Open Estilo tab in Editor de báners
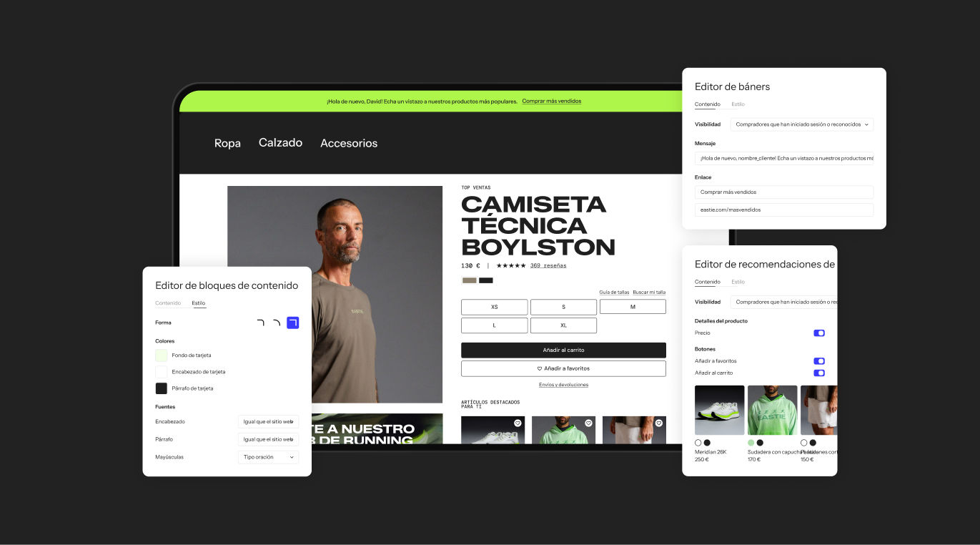Screen dimensions: 980x545 point(738,104)
